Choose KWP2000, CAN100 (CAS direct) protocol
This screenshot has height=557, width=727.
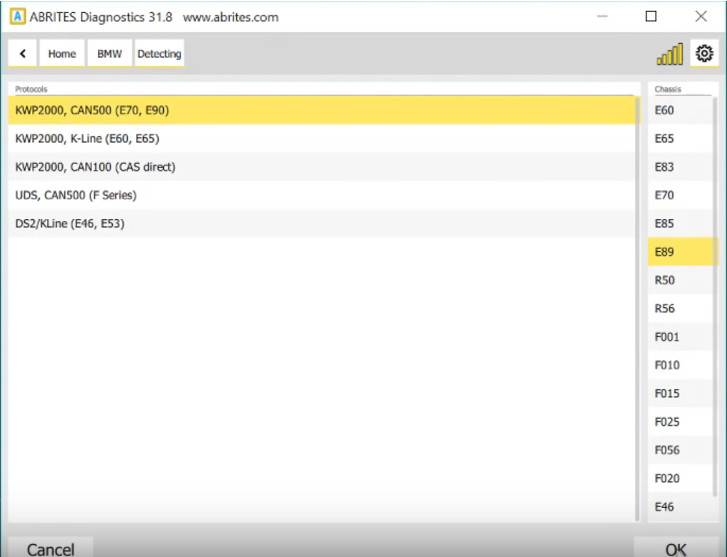coord(321,167)
